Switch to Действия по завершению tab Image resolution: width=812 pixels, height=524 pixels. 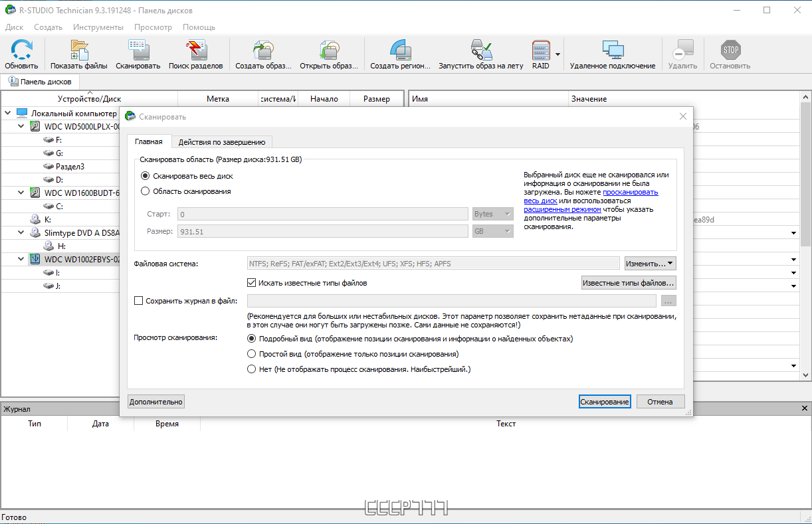point(222,141)
